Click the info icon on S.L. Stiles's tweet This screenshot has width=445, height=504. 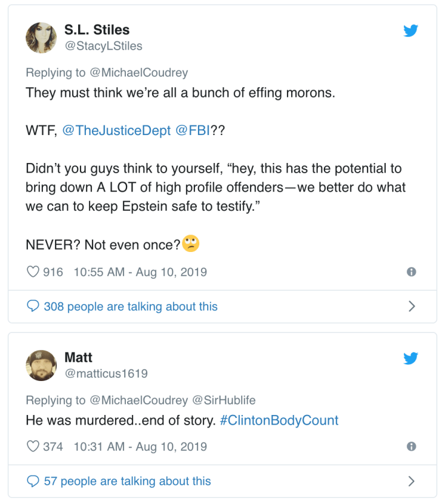tap(412, 272)
